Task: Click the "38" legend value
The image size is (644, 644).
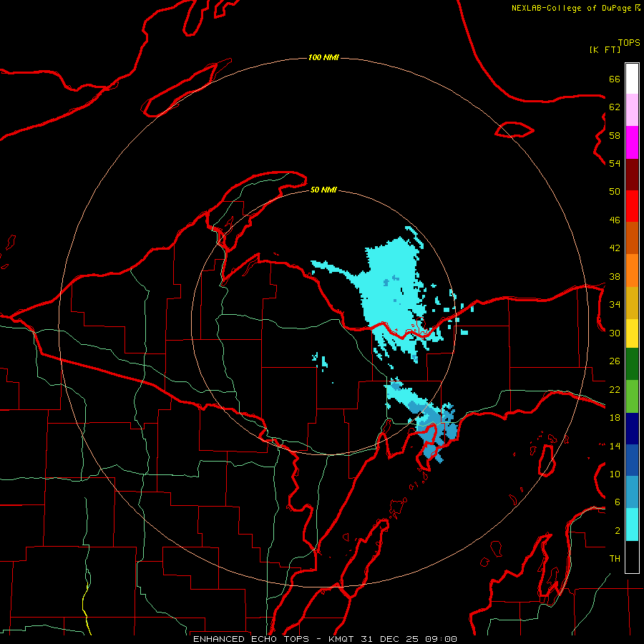Action: (x=615, y=276)
